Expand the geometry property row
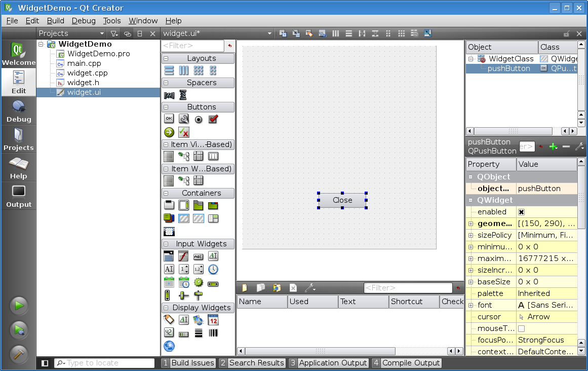588x371 pixels. (471, 224)
